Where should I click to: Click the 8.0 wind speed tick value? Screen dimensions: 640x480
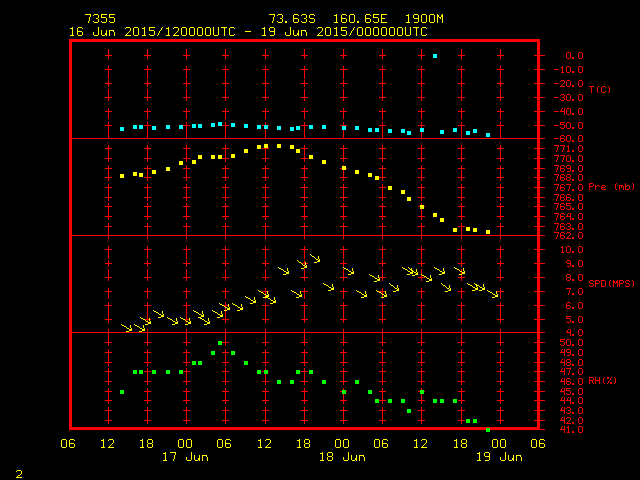coord(574,278)
